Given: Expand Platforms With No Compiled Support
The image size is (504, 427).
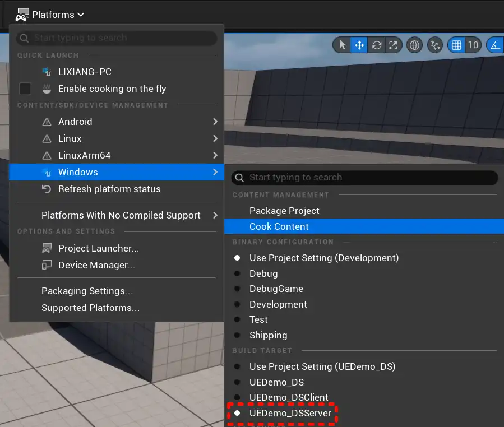Looking at the screenshot, I should tap(121, 215).
